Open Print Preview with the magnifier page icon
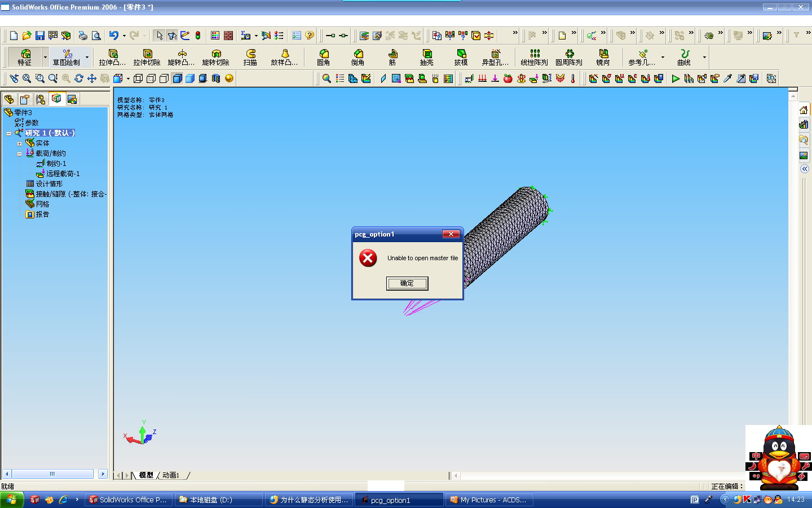This screenshot has width=812, height=508. pos(96,36)
